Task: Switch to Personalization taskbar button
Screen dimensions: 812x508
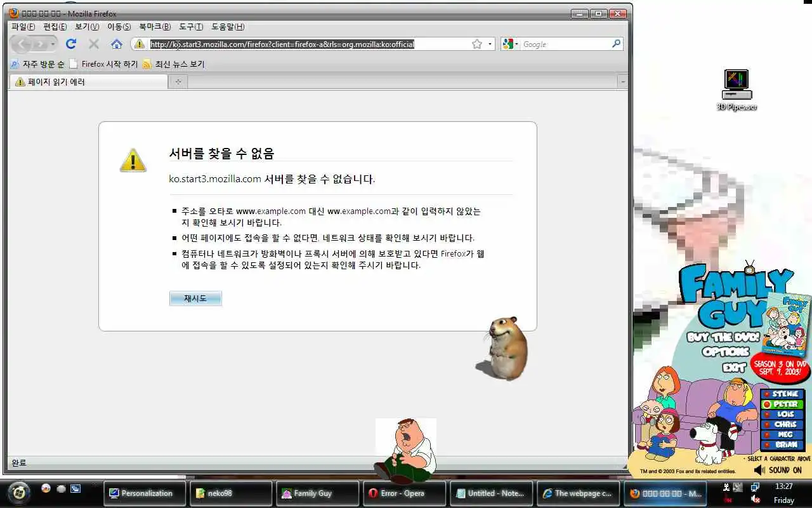Action: (145, 493)
